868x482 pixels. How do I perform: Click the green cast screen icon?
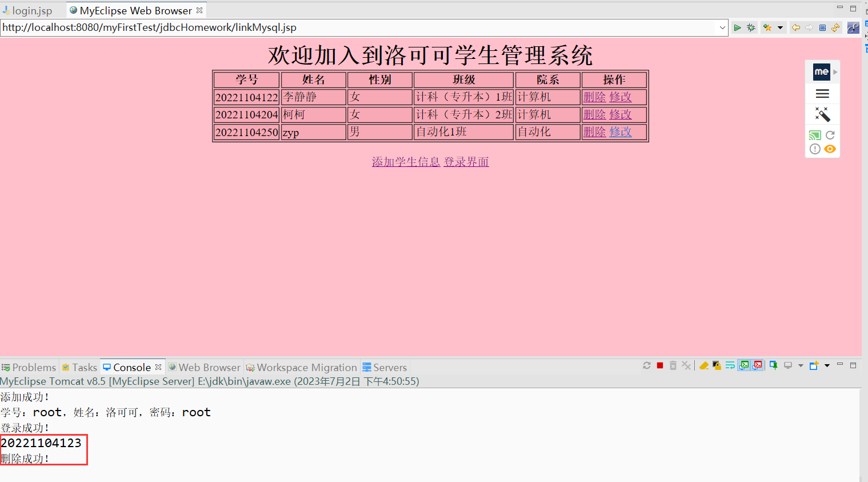(815, 136)
